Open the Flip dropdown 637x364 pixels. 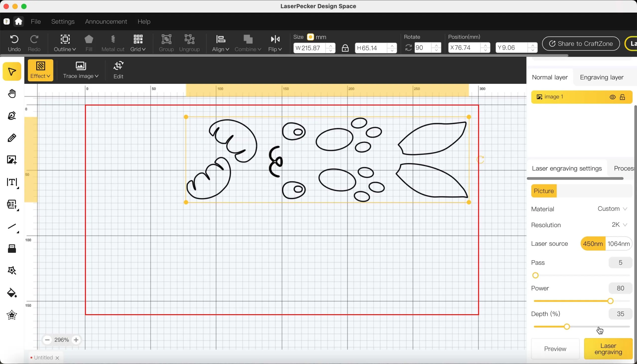tap(275, 43)
